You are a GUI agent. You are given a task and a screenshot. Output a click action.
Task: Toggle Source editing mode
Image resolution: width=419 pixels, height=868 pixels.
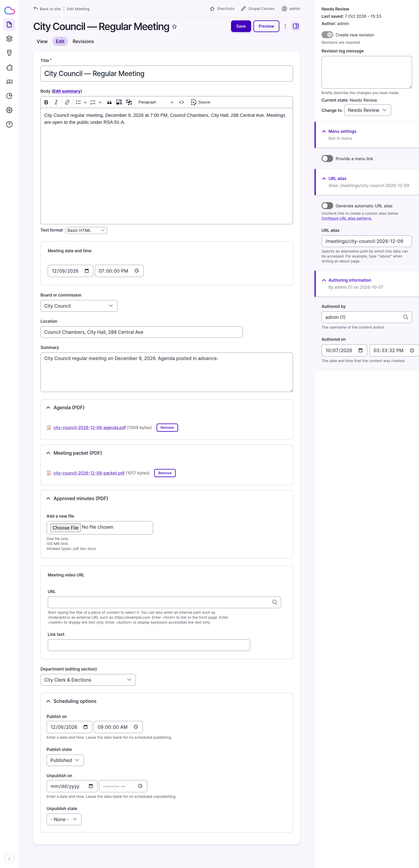201,102
